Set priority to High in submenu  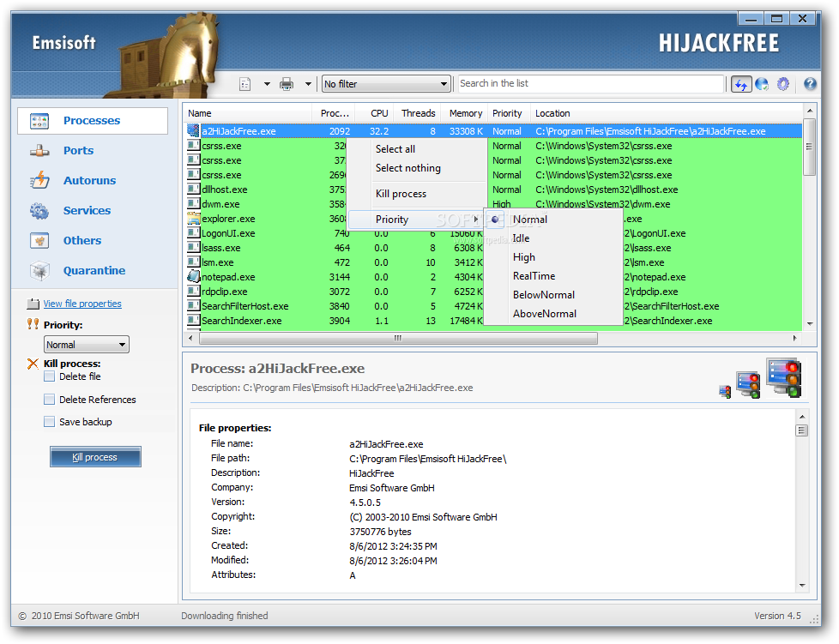(553, 256)
